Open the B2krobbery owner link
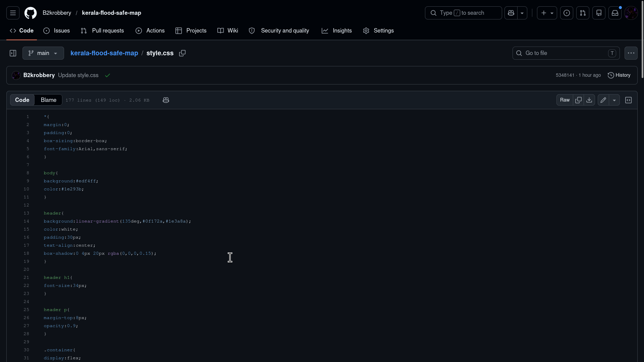The width and height of the screenshot is (644, 362). coord(57,13)
